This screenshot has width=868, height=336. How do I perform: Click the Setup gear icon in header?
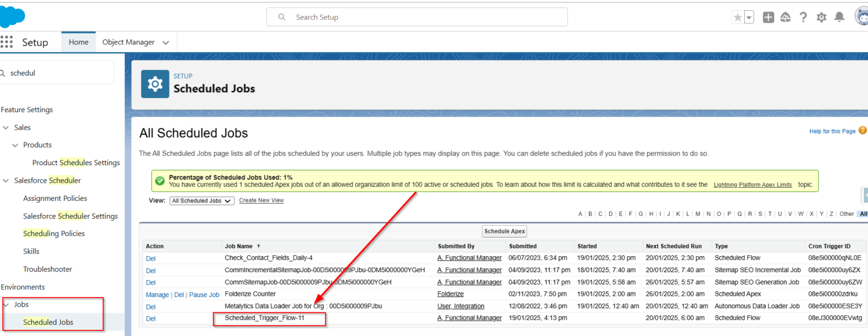point(821,18)
